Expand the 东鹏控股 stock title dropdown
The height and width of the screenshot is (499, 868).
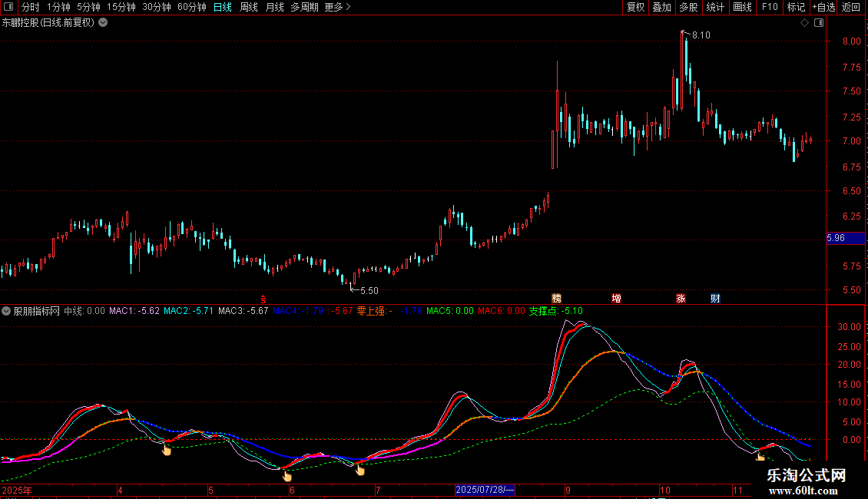point(103,23)
